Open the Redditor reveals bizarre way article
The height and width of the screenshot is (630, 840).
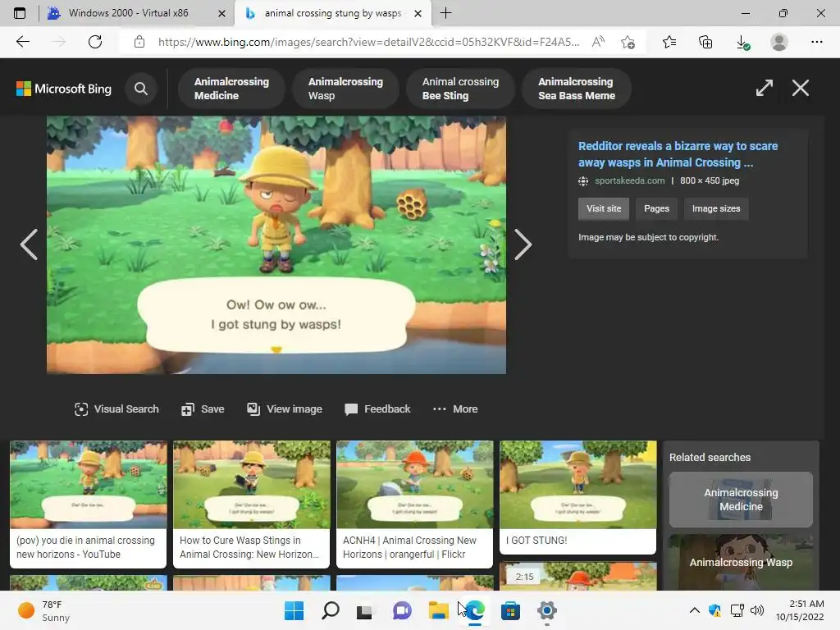tap(678, 154)
